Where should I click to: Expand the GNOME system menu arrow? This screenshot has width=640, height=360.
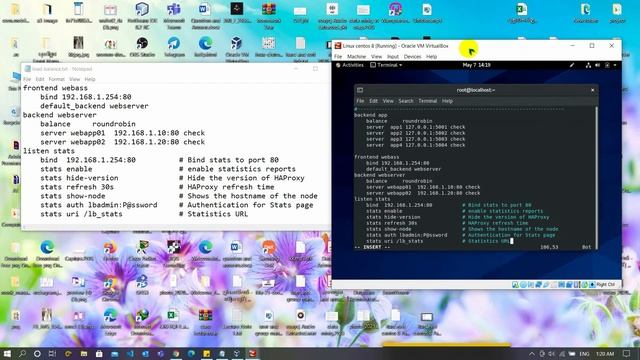point(615,65)
